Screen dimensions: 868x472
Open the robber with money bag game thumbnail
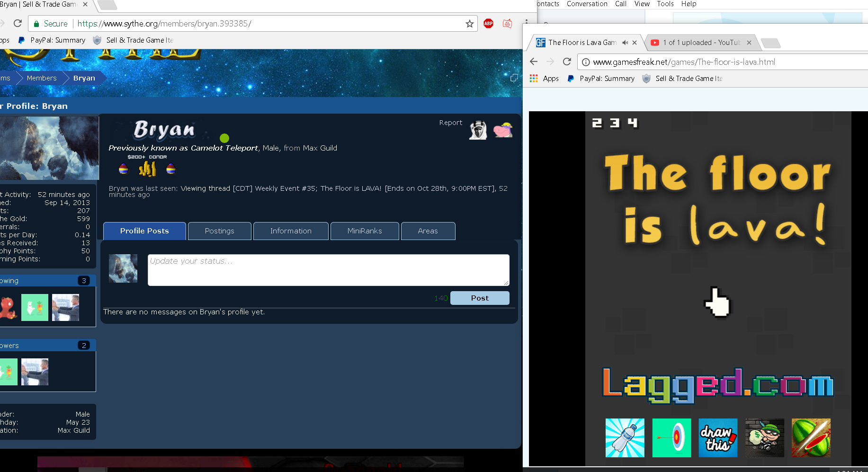tap(765, 438)
